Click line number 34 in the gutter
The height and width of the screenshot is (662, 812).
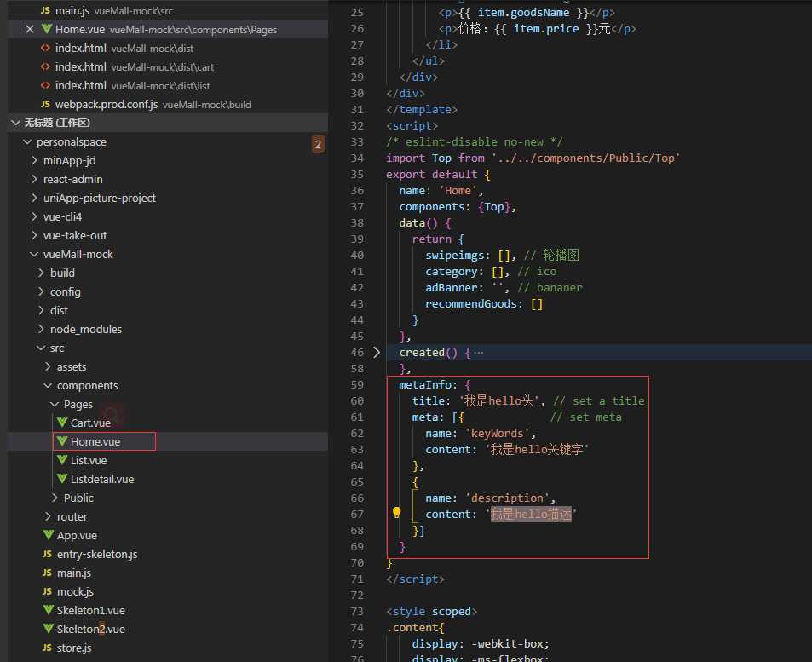coord(357,158)
